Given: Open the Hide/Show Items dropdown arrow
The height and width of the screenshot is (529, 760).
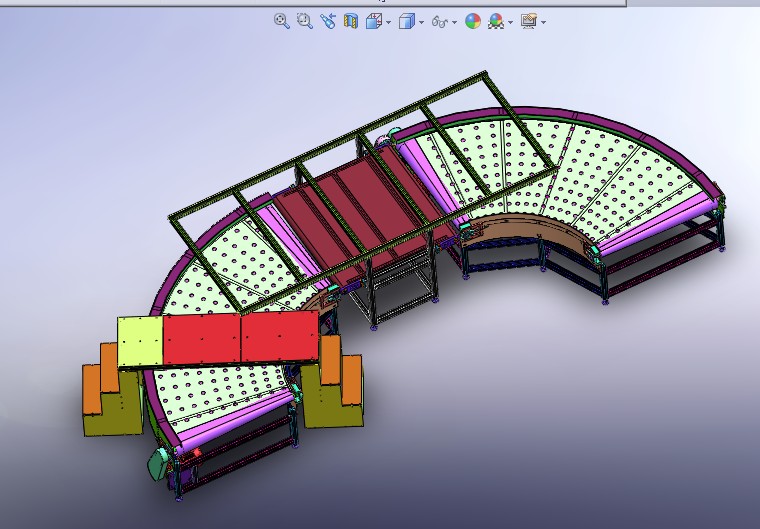Looking at the screenshot, I should tap(454, 22).
